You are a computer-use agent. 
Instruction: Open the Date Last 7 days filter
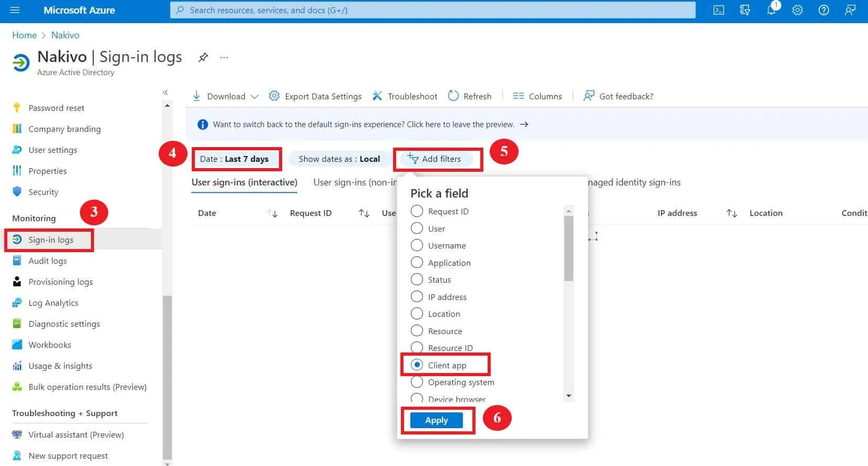[x=234, y=159]
